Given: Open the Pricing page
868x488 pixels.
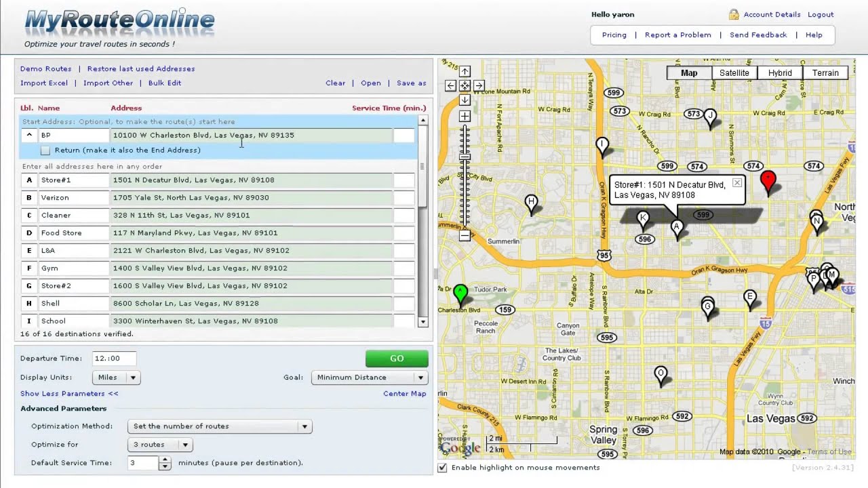Looking at the screenshot, I should pyautogui.click(x=614, y=35).
